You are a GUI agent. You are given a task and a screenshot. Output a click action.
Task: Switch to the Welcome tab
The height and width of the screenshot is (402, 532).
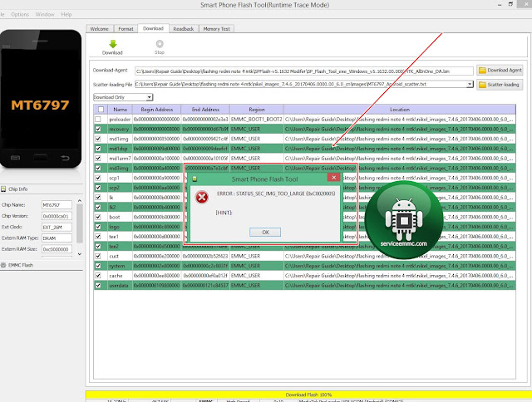click(x=100, y=29)
